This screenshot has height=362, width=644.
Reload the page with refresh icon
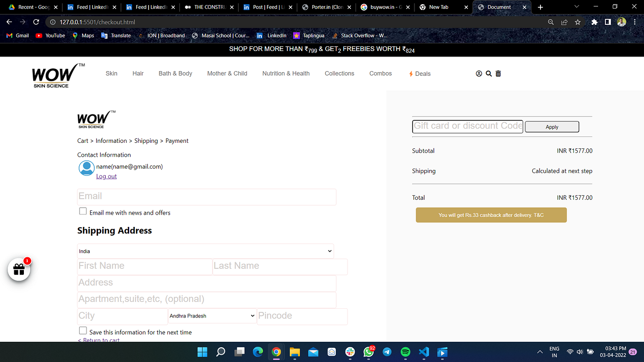click(x=35, y=22)
